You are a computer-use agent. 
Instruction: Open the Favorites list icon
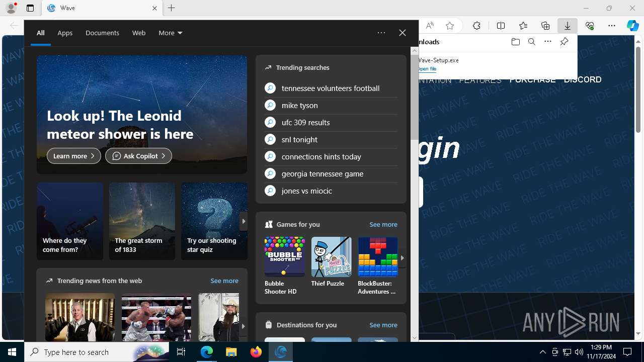pos(523,26)
